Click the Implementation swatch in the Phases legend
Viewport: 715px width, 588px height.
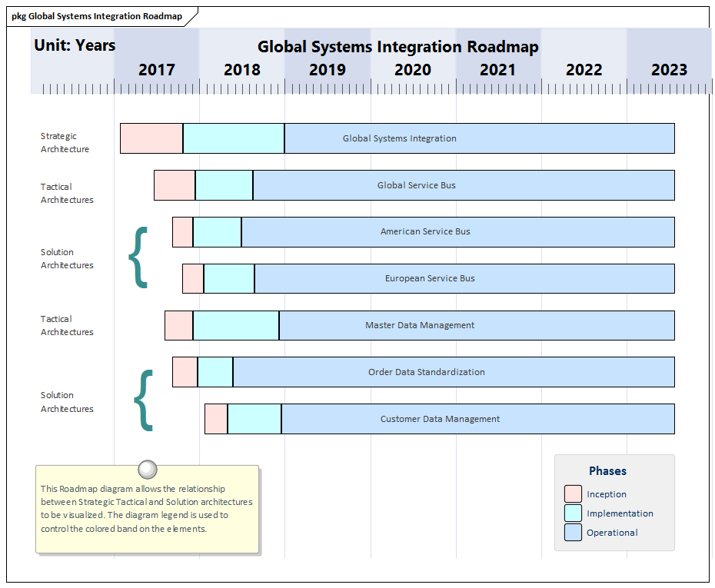click(x=573, y=513)
